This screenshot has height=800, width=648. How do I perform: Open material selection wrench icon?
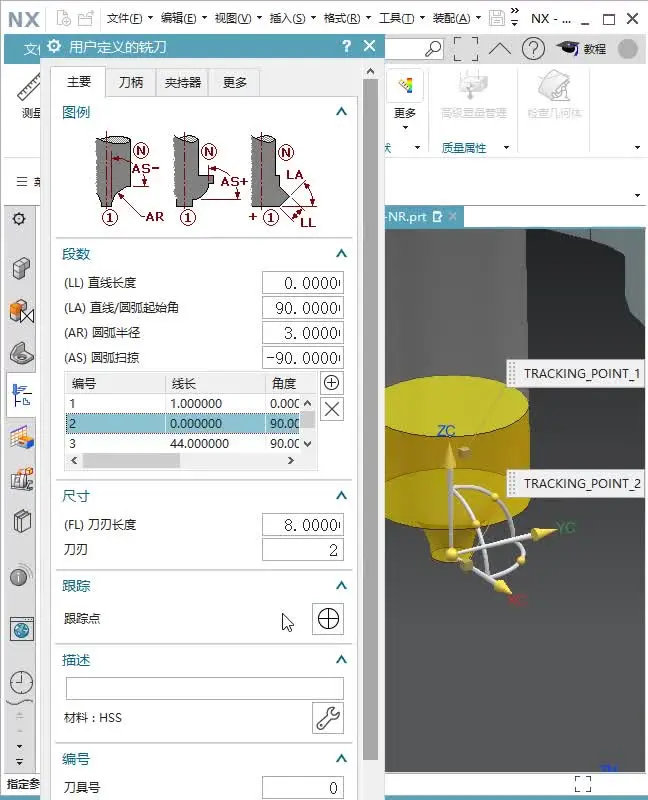[x=328, y=717]
